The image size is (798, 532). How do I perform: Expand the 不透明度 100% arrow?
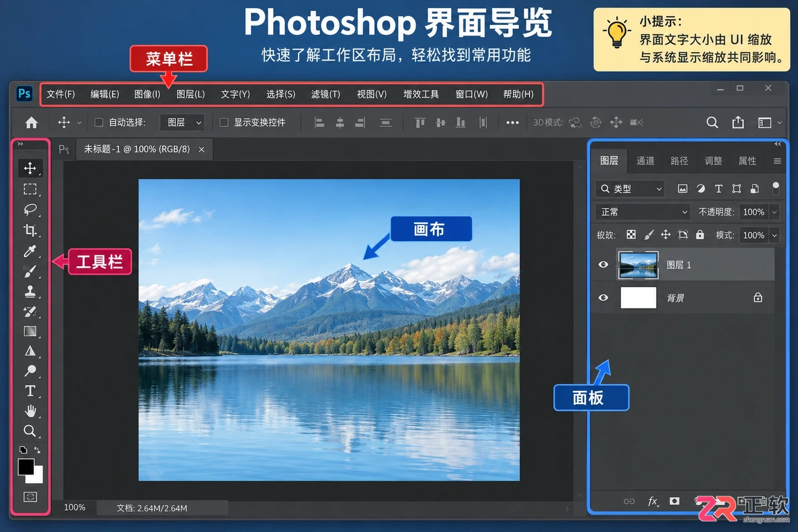tap(775, 212)
